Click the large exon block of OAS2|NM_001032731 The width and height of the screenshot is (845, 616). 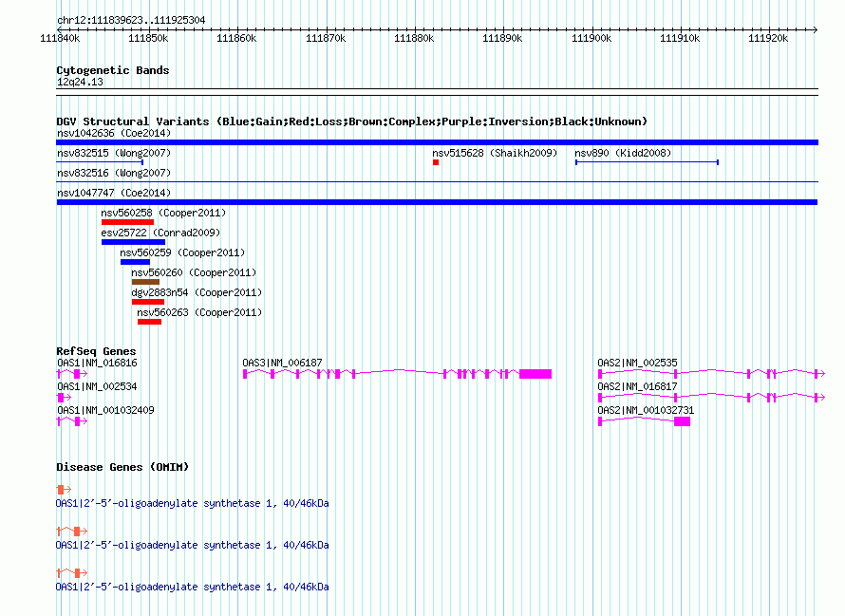click(682, 421)
